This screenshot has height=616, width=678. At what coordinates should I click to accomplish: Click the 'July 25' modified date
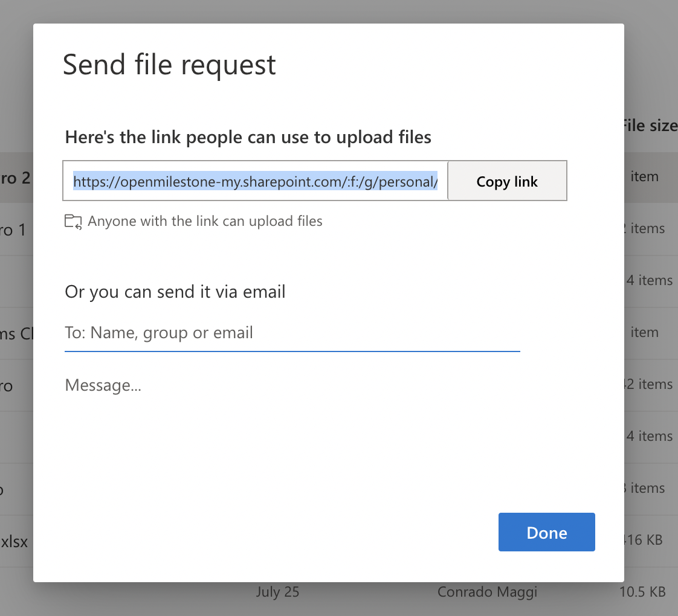(277, 592)
